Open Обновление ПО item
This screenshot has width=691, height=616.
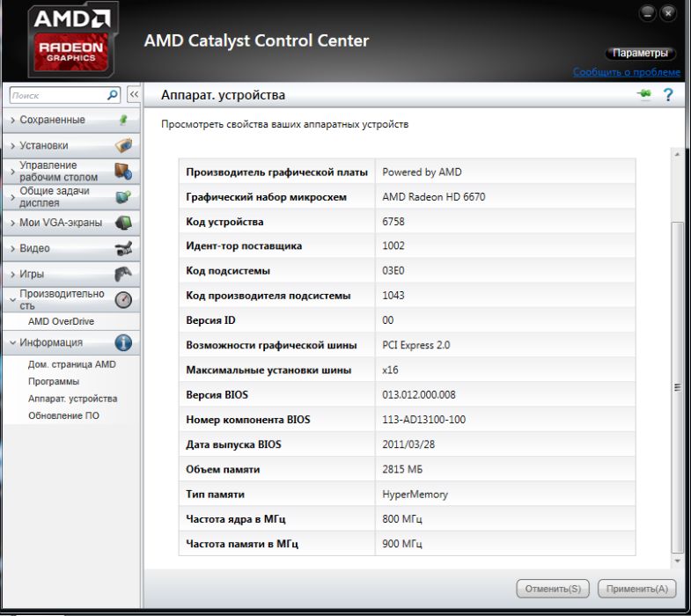tap(63, 415)
